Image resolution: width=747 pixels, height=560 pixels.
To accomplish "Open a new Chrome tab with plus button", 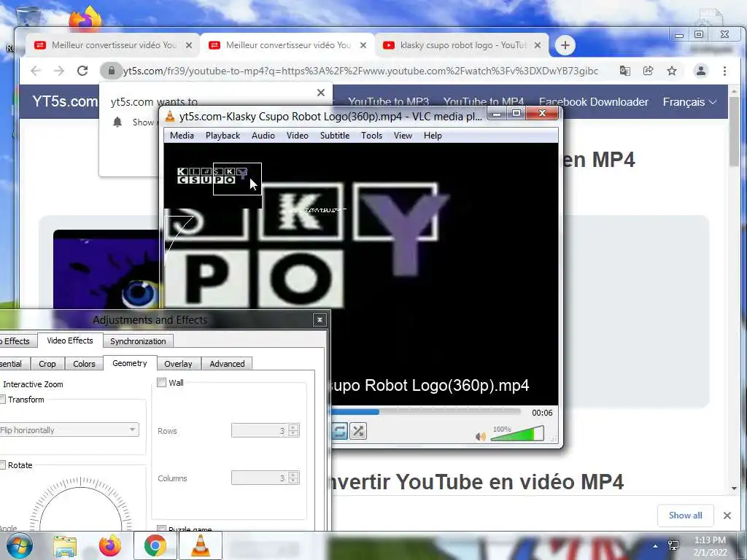I will 565,45.
